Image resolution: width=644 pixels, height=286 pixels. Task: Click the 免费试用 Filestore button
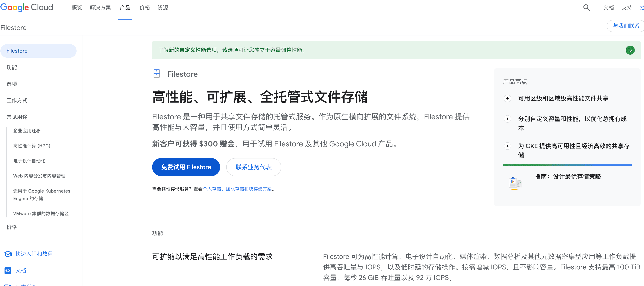tap(186, 167)
